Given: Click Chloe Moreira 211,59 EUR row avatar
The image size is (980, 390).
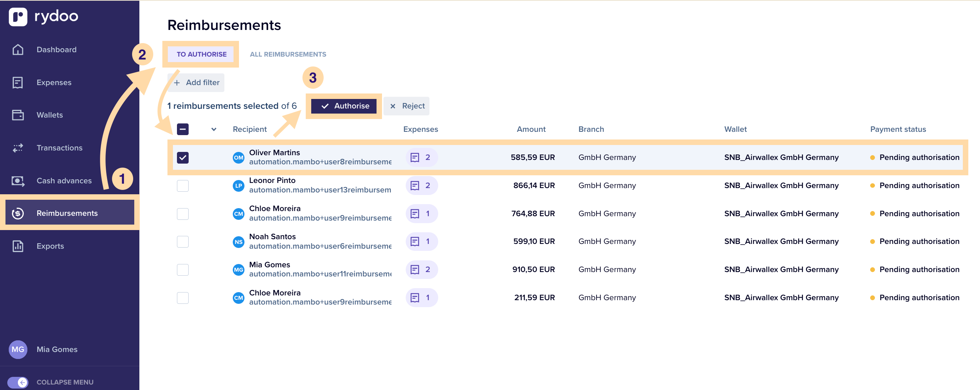Looking at the screenshot, I should [x=239, y=298].
